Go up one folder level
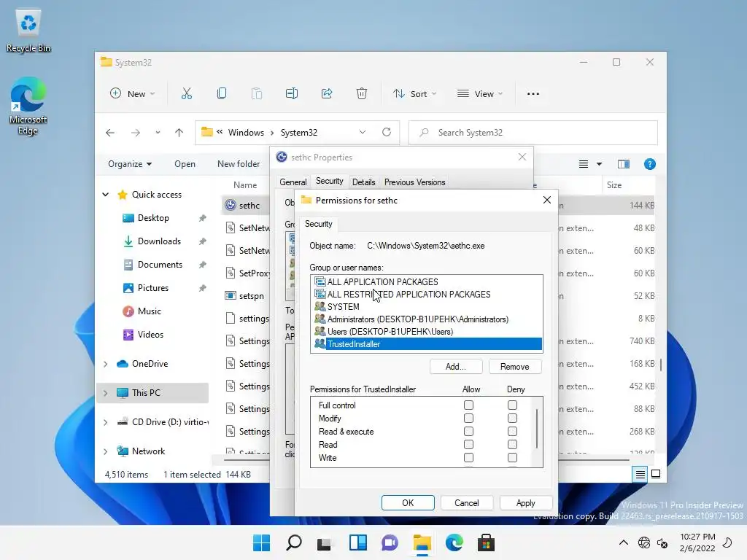The width and height of the screenshot is (747, 560). [179, 133]
